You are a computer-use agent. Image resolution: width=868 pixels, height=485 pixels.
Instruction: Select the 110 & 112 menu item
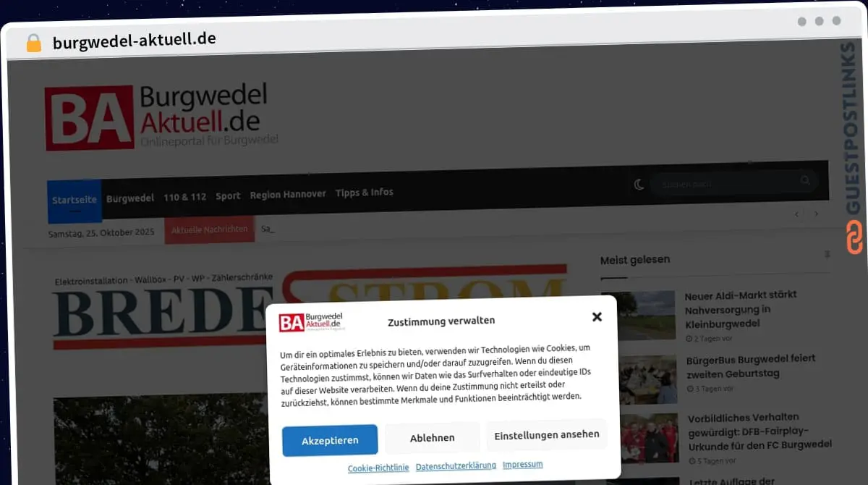point(184,197)
